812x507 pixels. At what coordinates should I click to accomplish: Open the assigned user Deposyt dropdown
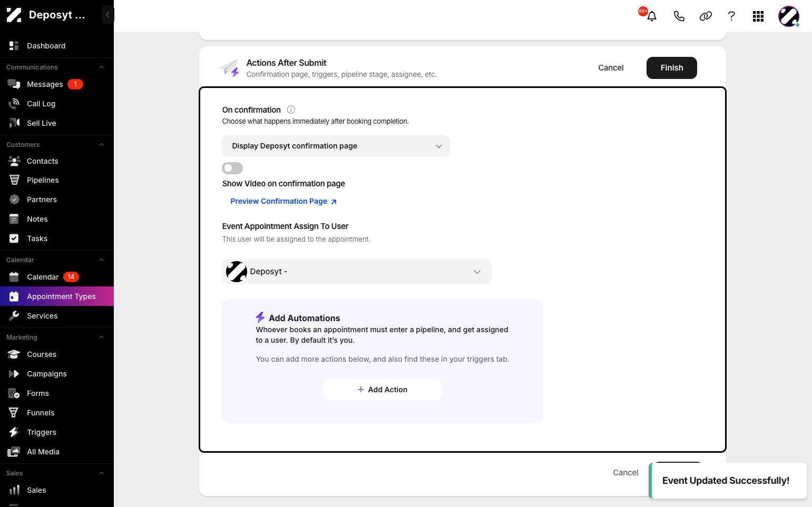tap(357, 272)
